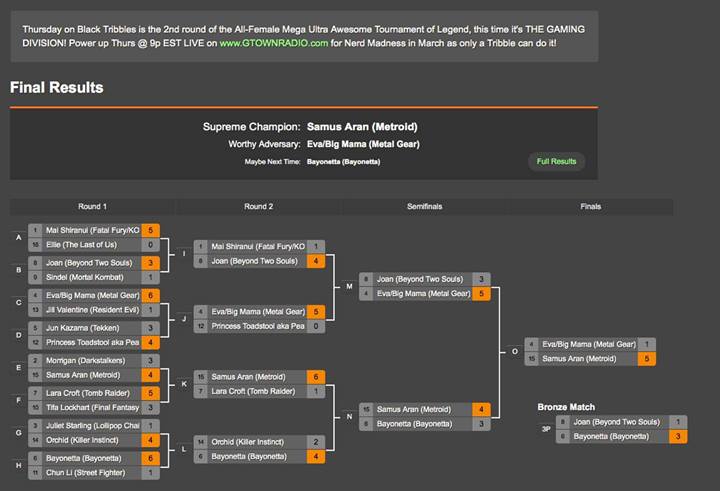
Task: Select Chun Li (Street Fighter) entry
Action: (x=94, y=473)
